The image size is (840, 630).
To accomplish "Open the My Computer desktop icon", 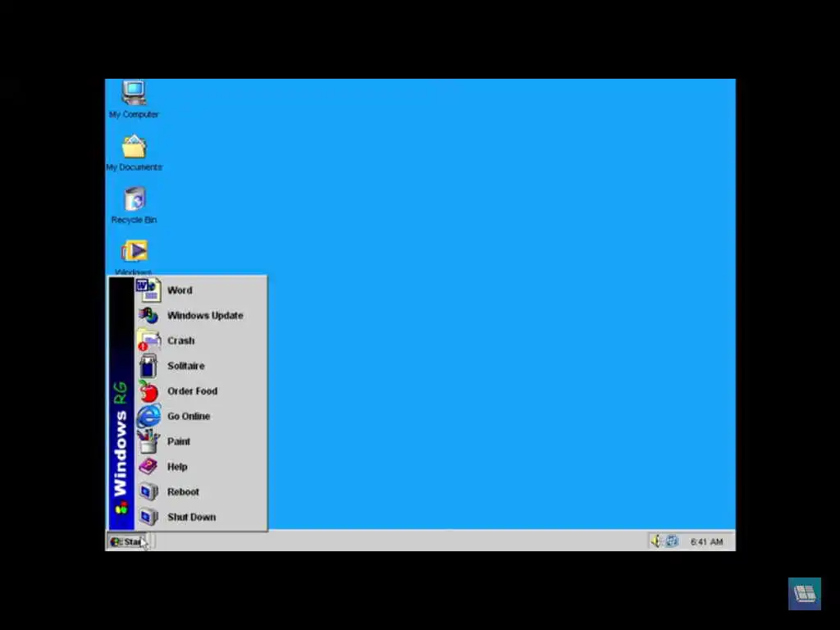I will [134, 93].
